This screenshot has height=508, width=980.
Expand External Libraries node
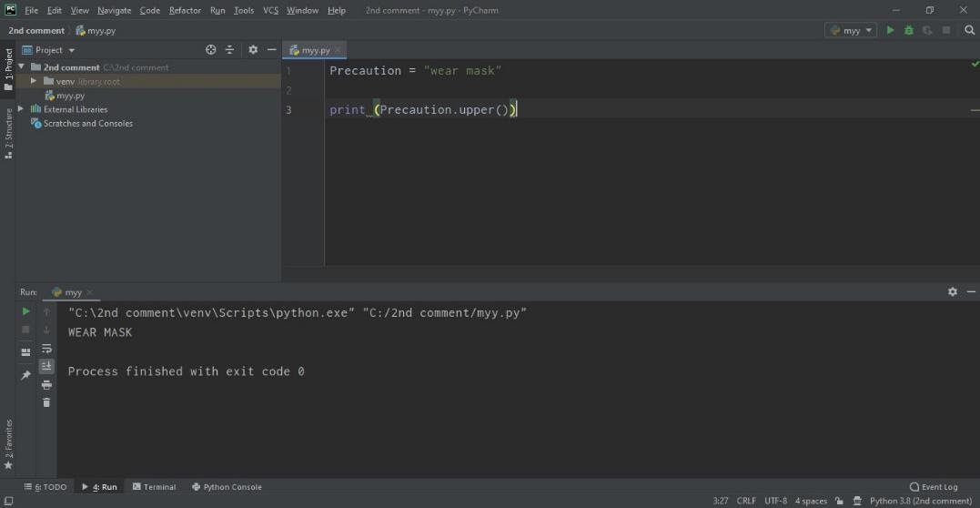pos(21,109)
